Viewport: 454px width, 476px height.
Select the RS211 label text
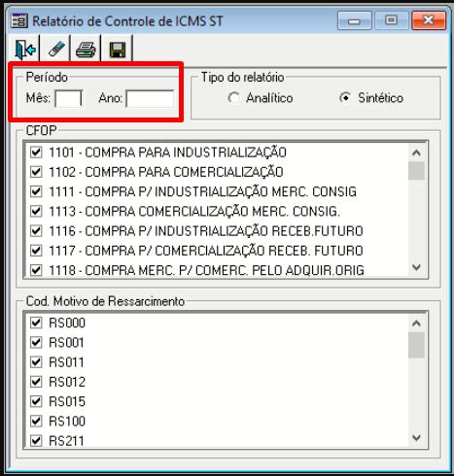point(66,441)
